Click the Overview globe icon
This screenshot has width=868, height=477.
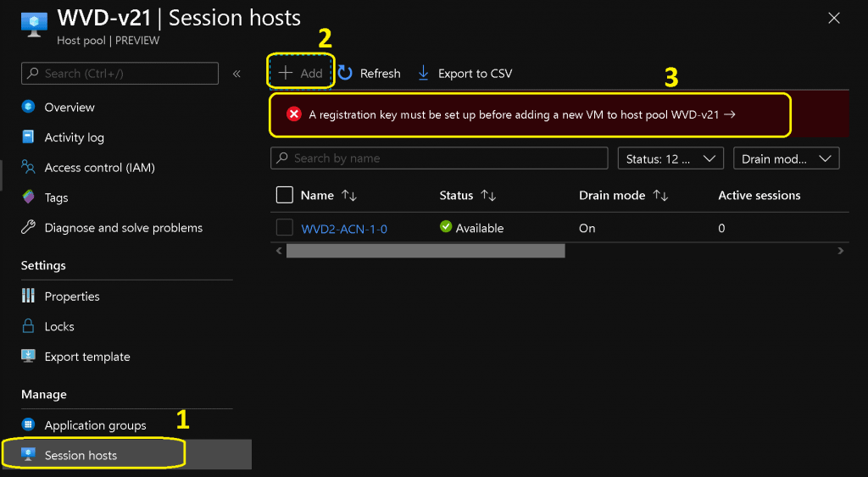click(x=28, y=106)
